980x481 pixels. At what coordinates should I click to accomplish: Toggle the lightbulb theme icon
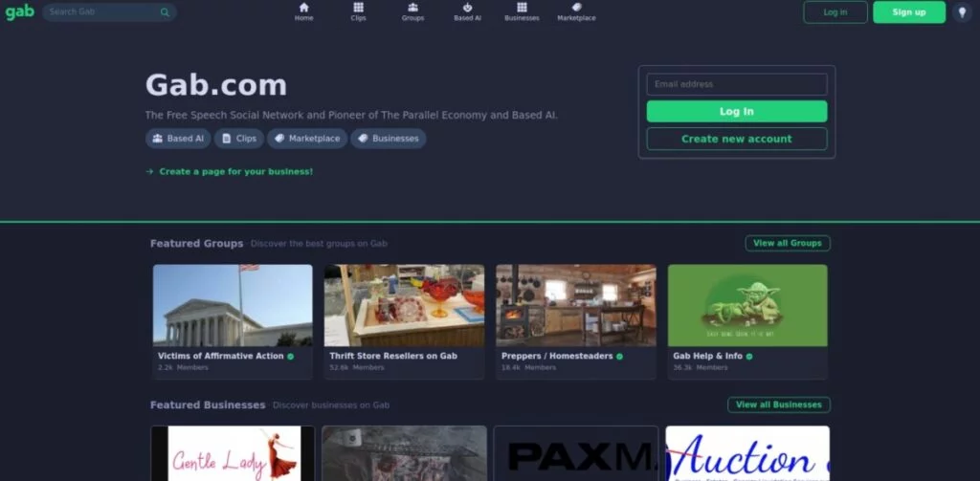[962, 11]
